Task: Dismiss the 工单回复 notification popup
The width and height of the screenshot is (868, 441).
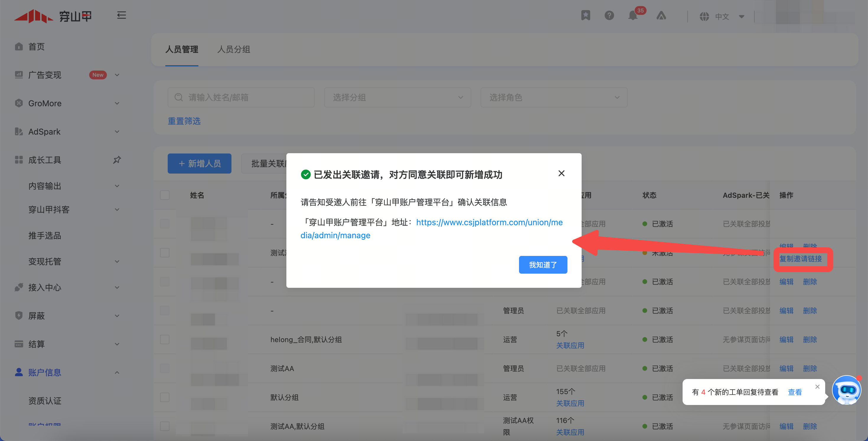Action: 818,386
